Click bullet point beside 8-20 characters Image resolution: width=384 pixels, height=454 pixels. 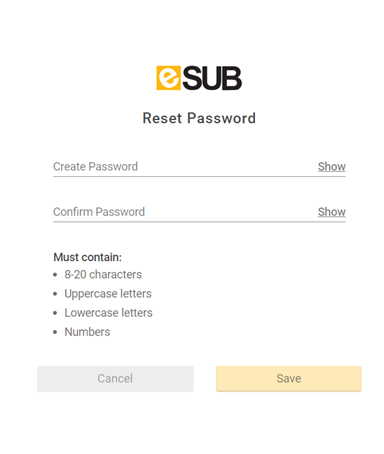(55, 275)
